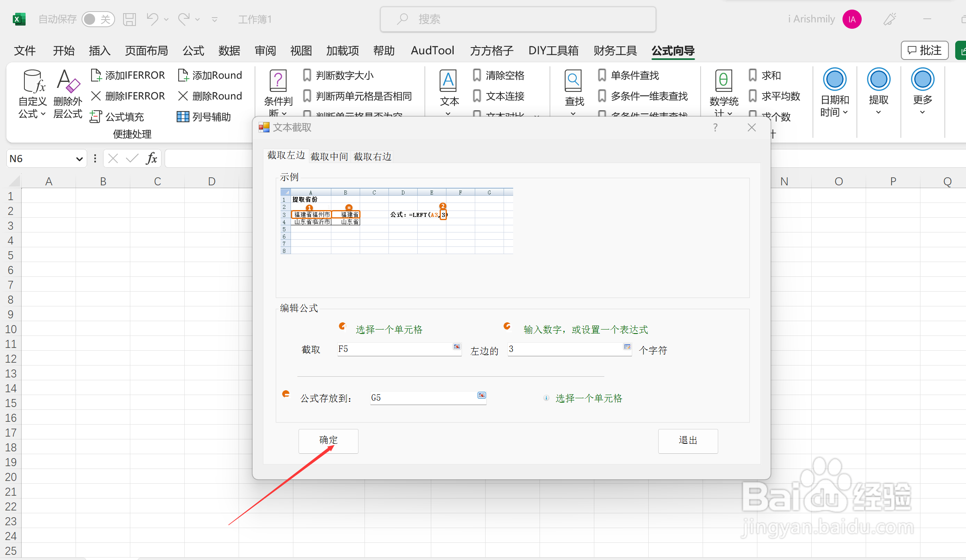Click the 批注 comments button

(924, 50)
